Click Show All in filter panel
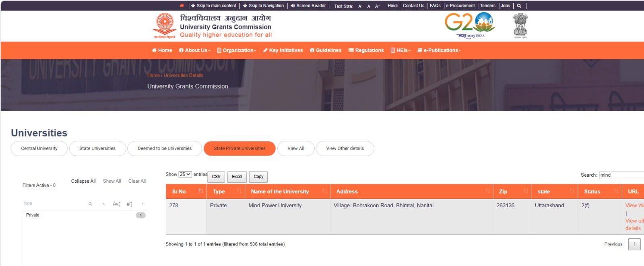Screen dimensions: 644x266 [112, 181]
